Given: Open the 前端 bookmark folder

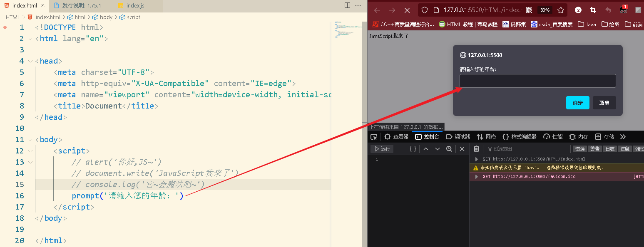Looking at the screenshot, I should [634, 24].
